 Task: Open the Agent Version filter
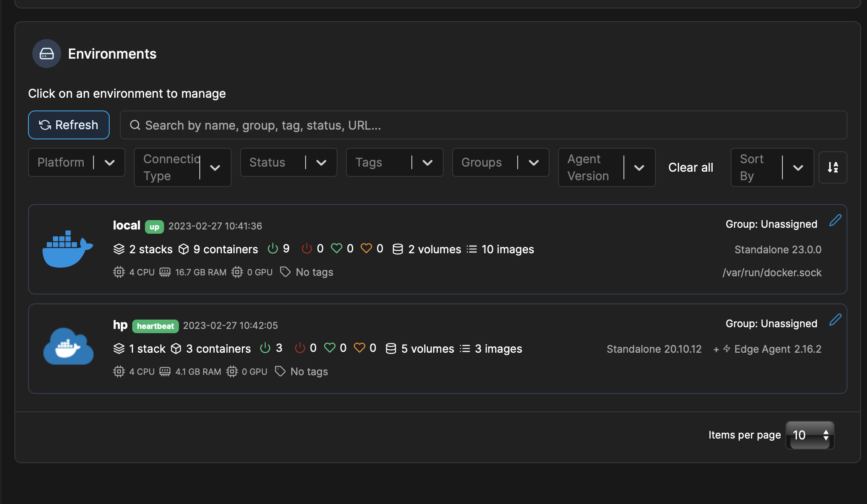pos(607,167)
